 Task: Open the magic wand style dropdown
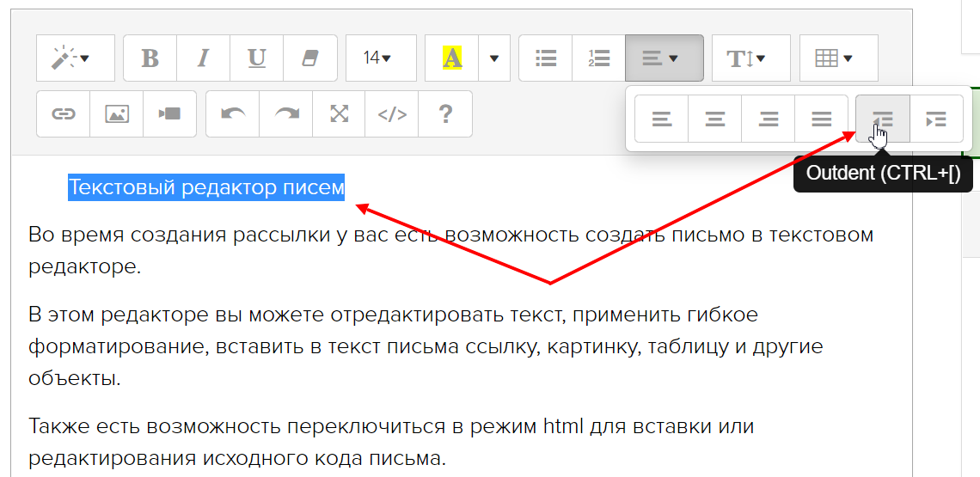click(76, 58)
